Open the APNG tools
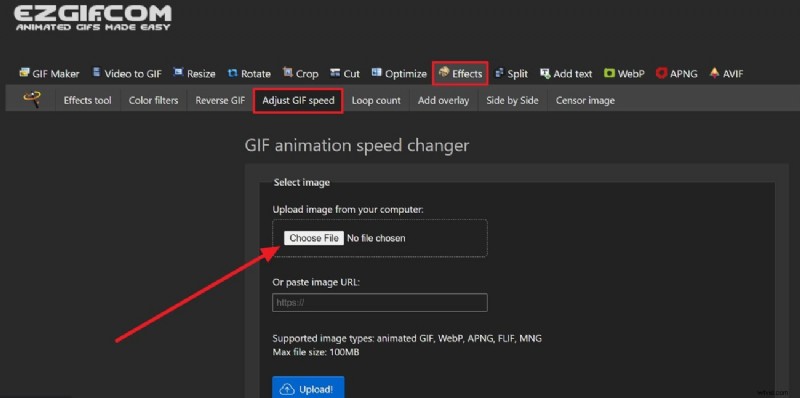 coord(677,73)
